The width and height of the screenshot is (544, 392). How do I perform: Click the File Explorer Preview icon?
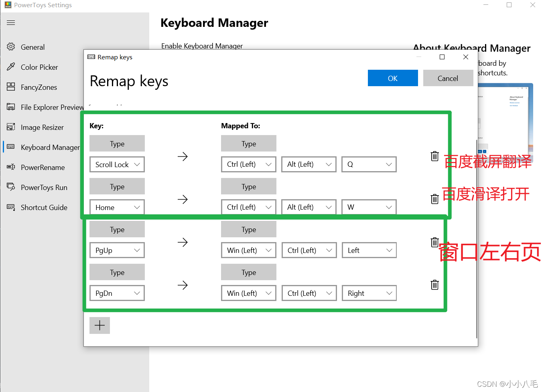pos(11,107)
